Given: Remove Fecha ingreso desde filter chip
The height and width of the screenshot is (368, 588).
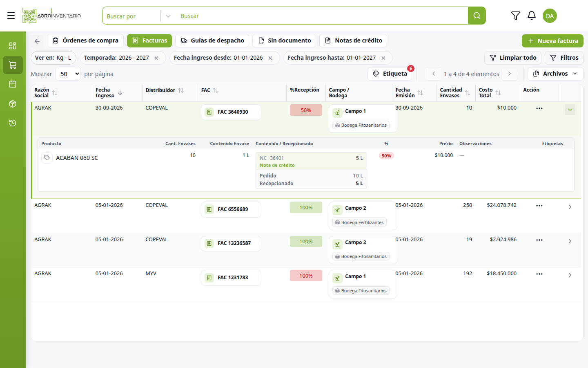Looking at the screenshot, I should pos(270,58).
